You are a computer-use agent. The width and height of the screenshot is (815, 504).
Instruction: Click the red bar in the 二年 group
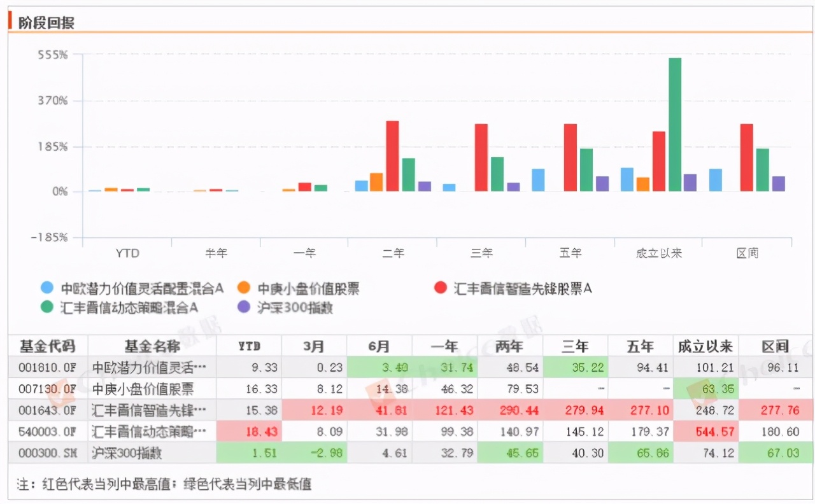pos(393,156)
